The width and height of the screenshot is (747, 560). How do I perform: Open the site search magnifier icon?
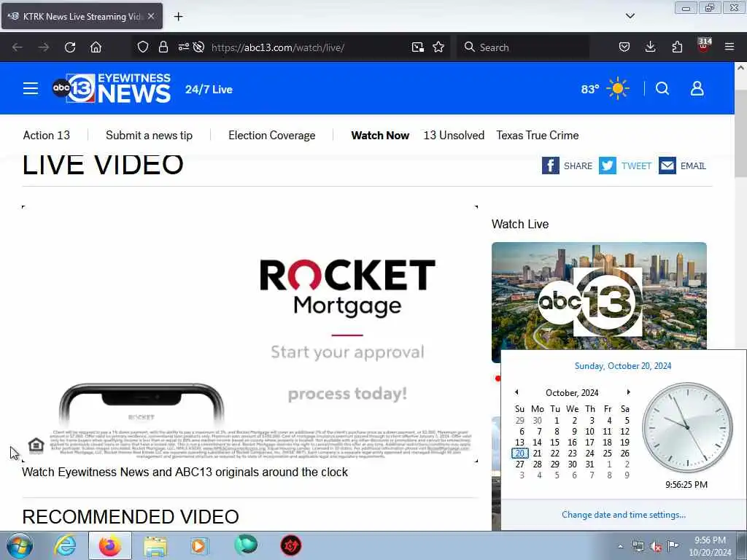662,88
